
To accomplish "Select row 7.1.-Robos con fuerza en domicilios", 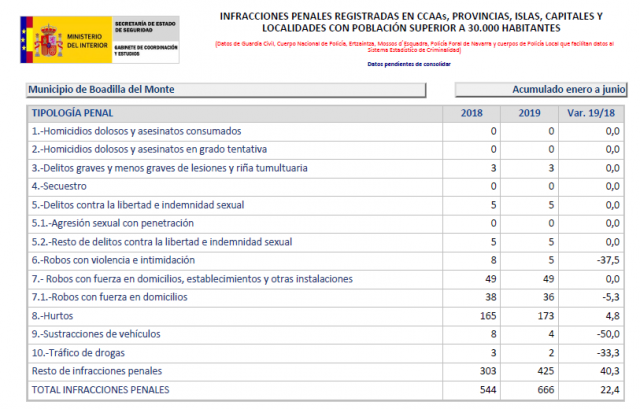I will click(x=325, y=297).
